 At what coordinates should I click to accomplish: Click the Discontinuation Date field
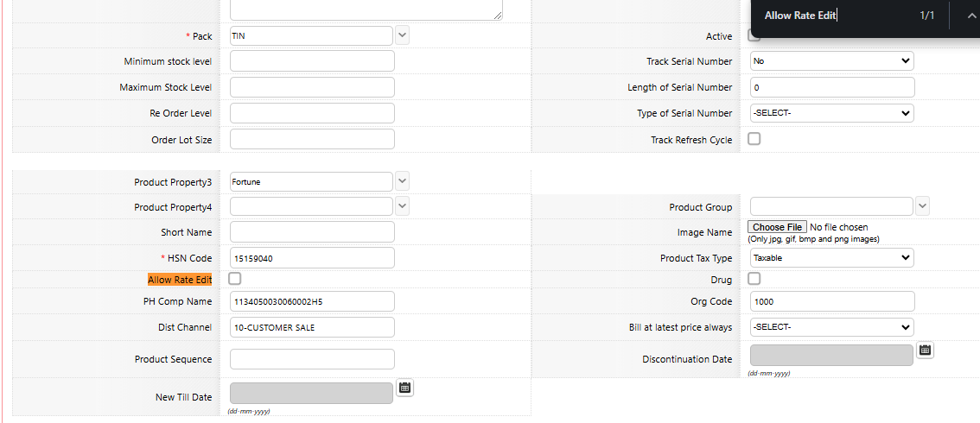[831, 356]
